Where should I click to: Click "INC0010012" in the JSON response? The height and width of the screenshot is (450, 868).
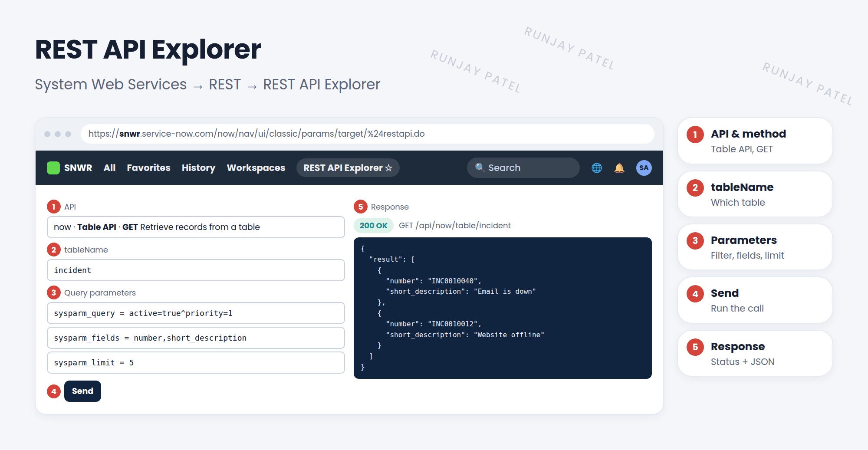click(452, 324)
